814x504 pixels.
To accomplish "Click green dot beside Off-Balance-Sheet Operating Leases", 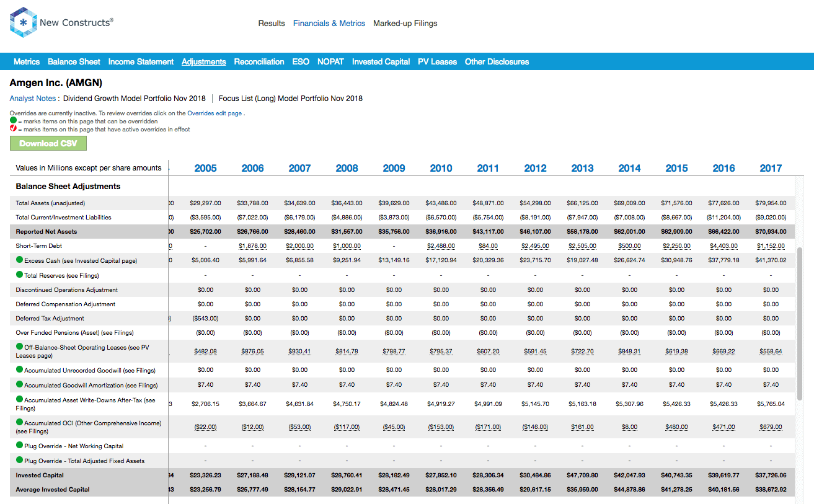I will pyautogui.click(x=20, y=347).
